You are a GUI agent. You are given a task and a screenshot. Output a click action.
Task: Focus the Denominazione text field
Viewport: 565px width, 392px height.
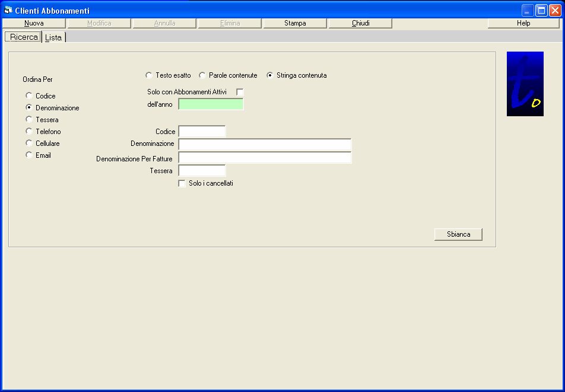265,144
